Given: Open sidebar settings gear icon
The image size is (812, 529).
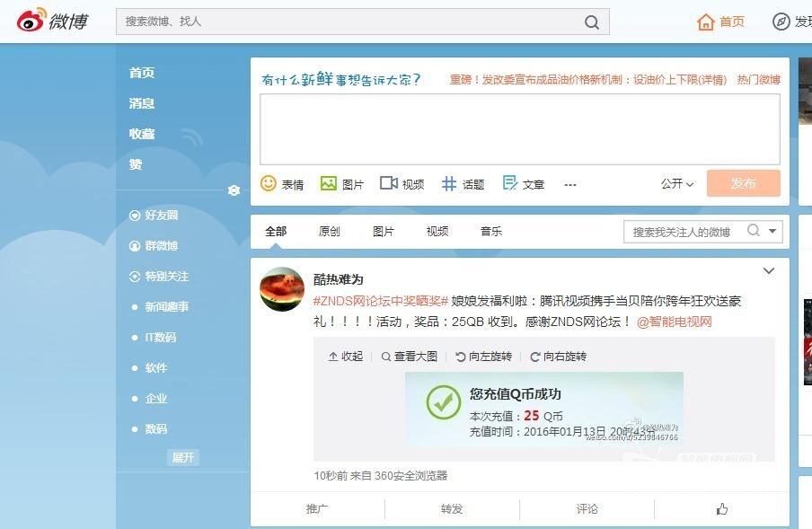Looking at the screenshot, I should [x=234, y=190].
